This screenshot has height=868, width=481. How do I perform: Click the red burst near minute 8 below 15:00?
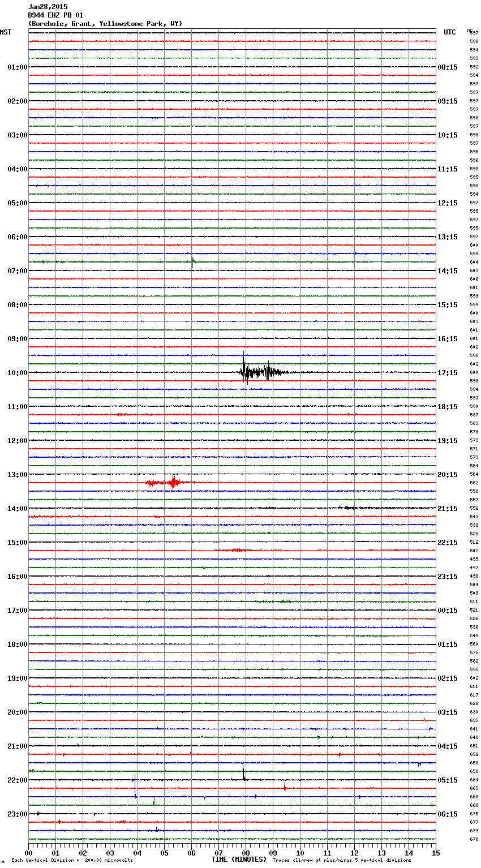click(238, 550)
